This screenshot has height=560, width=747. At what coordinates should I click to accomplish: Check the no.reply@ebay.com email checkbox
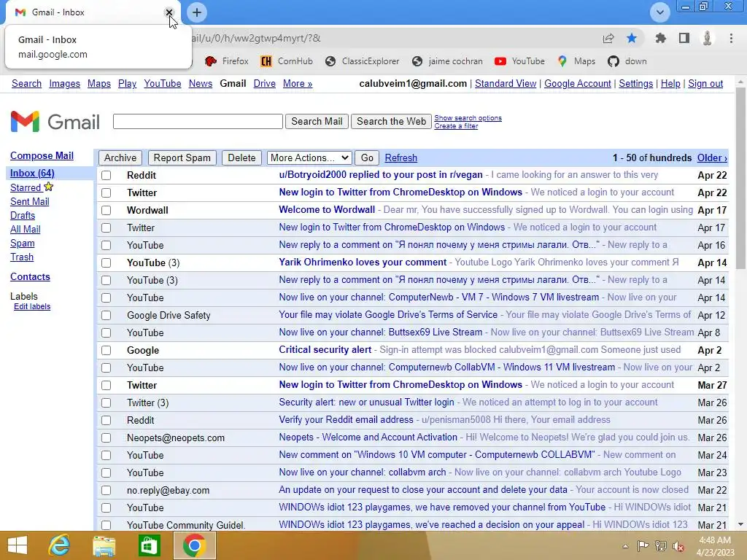click(x=107, y=491)
